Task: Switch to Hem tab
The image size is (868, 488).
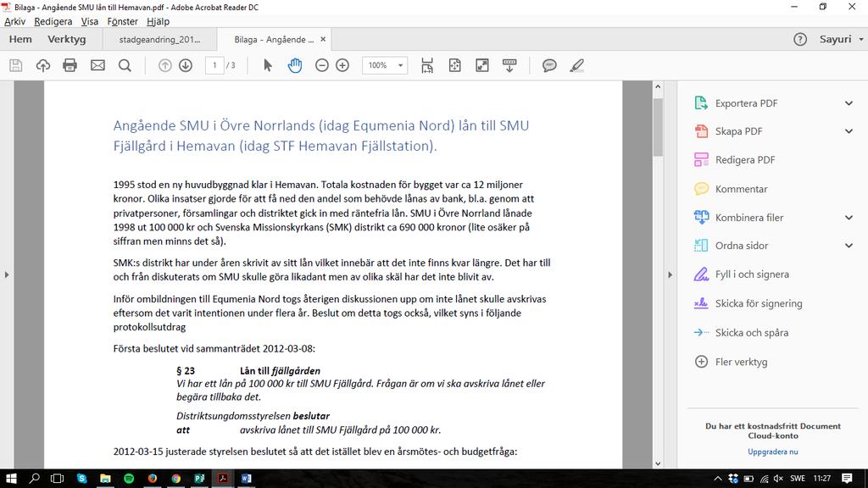Action: tap(20, 39)
